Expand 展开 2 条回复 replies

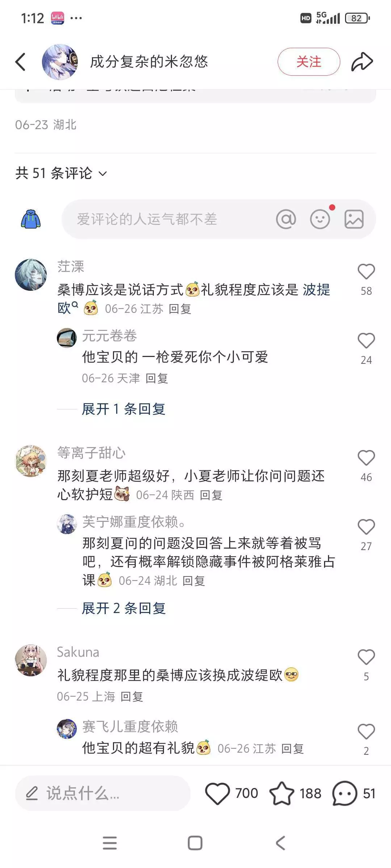click(x=123, y=608)
